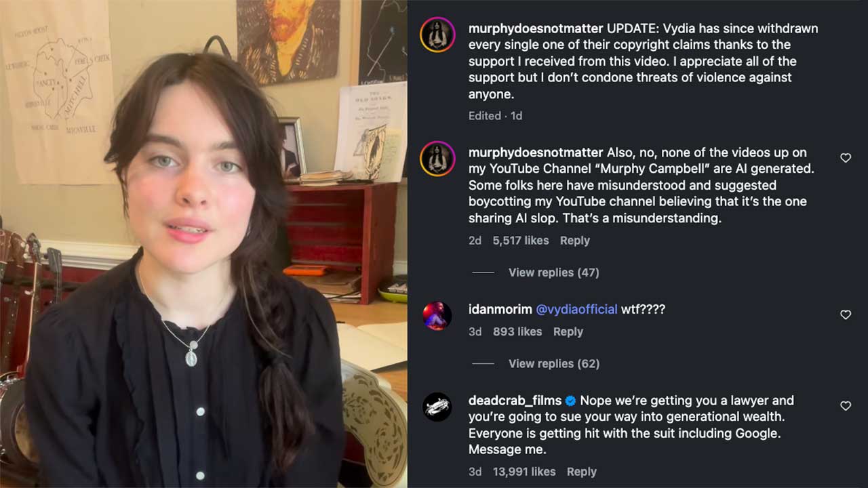Viewport: 868px width, 488px height.
Task: Like the AI generated clarification comment
Action: [x=846, y=158]
